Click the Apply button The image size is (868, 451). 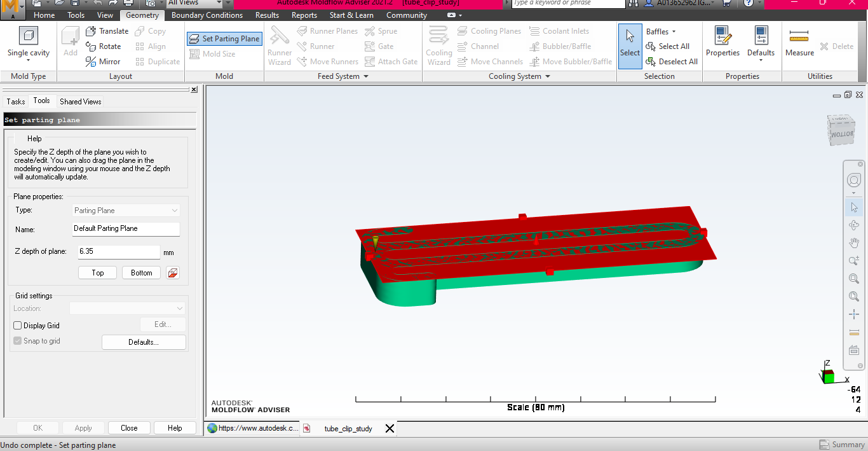coord(83,427)
